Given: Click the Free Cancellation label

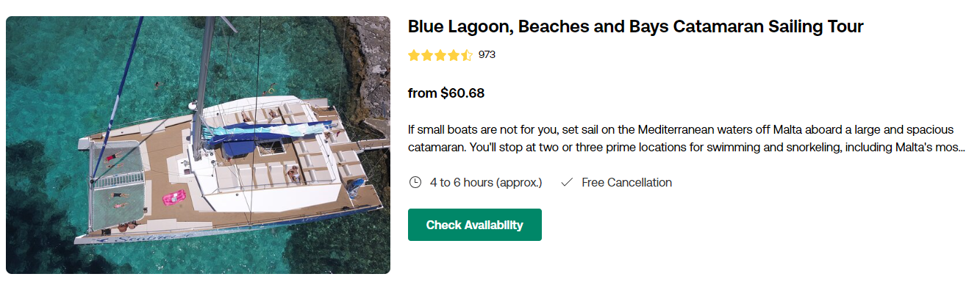Looking at the screenshot, I should point(626,182).
